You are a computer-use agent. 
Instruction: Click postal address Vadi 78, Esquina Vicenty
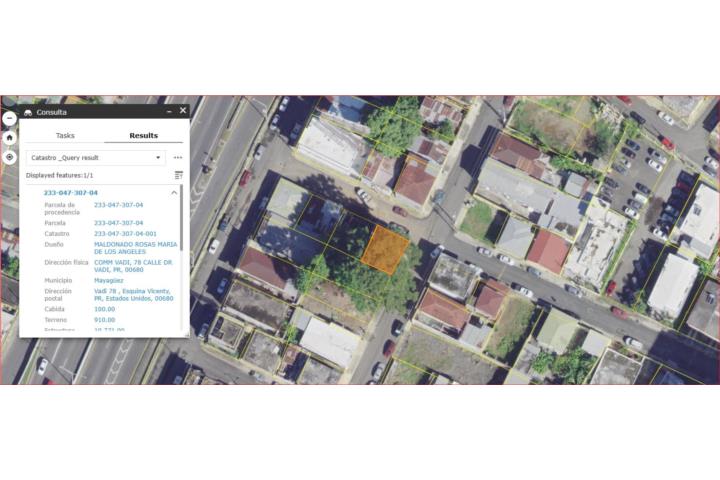tap(134, 295)
